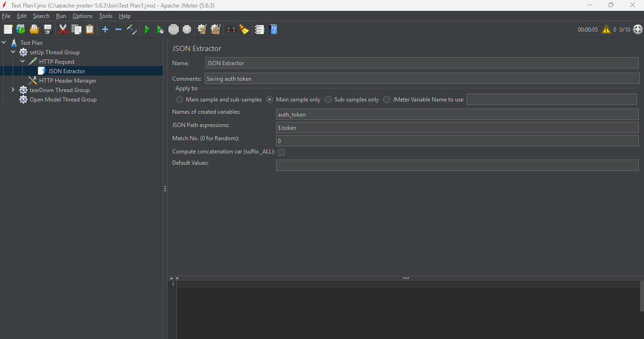Collapse the Test Plan tree node
This screenshot has height=339, width=644.
tap(4, 42)
